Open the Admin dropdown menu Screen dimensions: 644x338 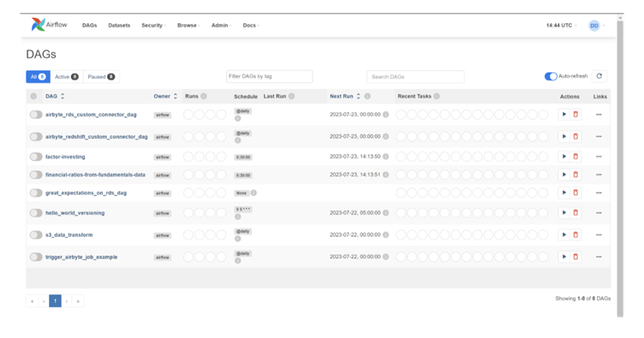click(x=221, y=26)
